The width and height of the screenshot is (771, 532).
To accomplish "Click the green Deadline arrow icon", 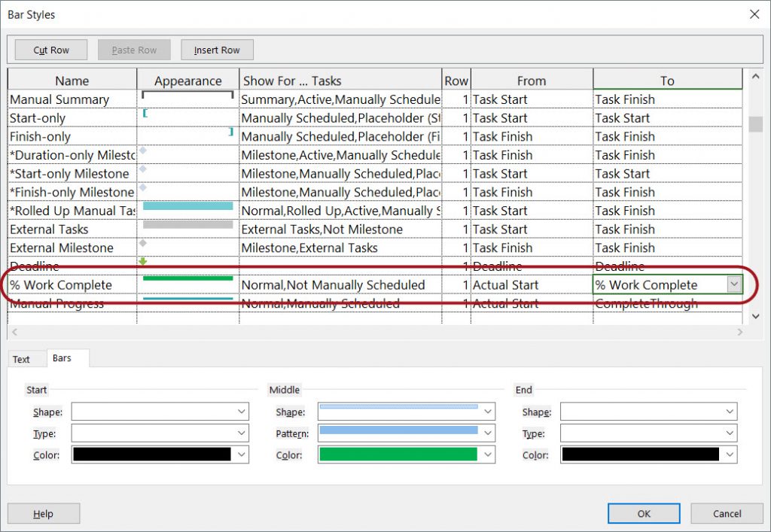I will 142,261.
